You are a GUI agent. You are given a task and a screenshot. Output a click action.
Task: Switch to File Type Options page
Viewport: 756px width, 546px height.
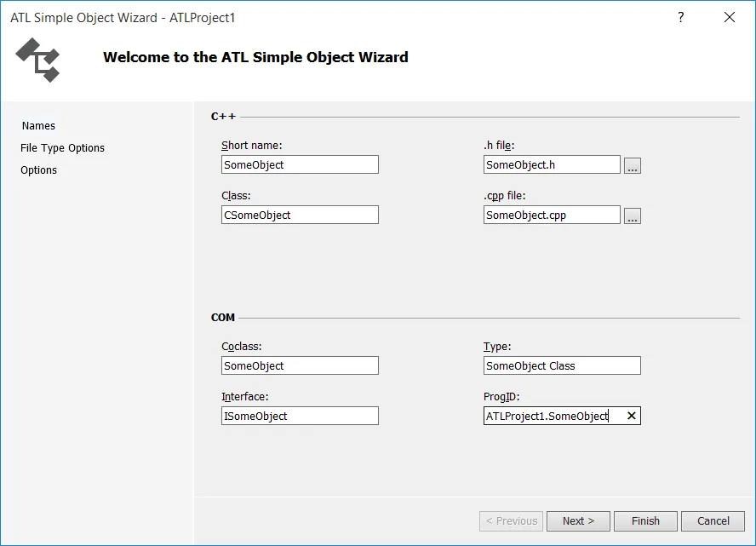[62, 148]
